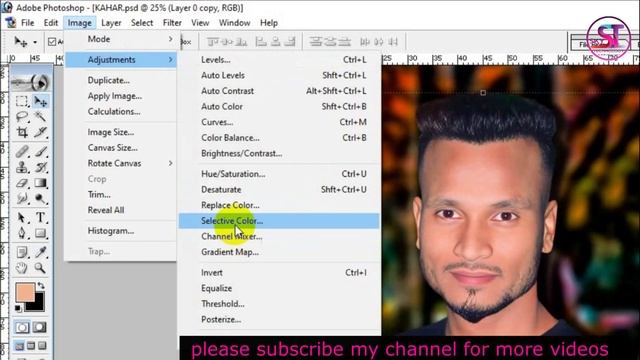Select the Gradient tool
The width and height of the screenshot is (640, 360).
point(40,183)
